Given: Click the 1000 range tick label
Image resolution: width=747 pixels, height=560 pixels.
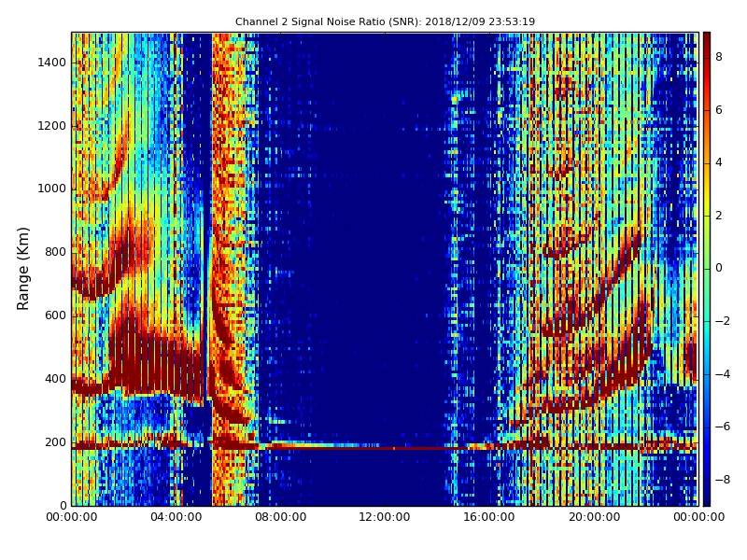Looking at the screenshot, I should 52,189.
